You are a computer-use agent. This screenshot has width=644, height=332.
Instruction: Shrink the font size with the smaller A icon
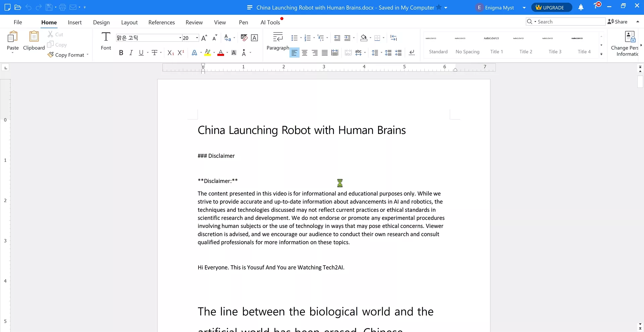pyautogui.click(x=215, y=38)
